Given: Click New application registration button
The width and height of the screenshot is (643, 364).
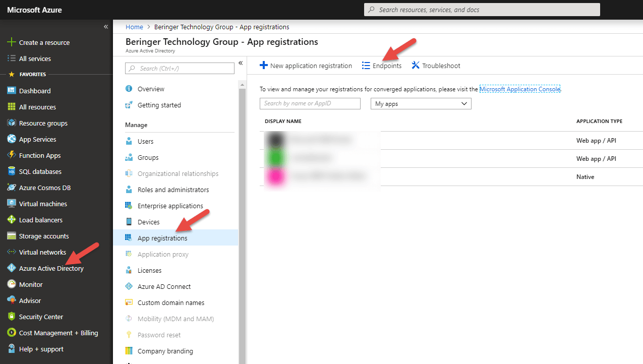Looking at the screenshot, I should pyautogui.click(x=306, y=66).
